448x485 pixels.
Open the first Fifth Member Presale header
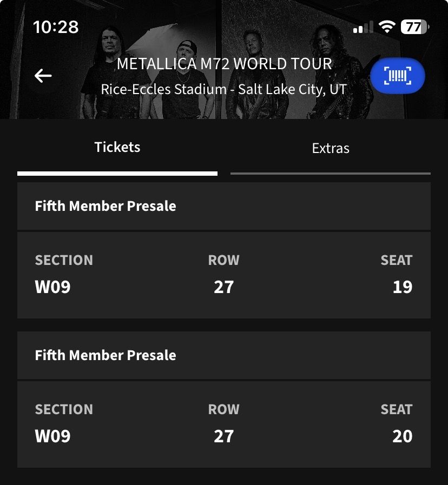224,206
